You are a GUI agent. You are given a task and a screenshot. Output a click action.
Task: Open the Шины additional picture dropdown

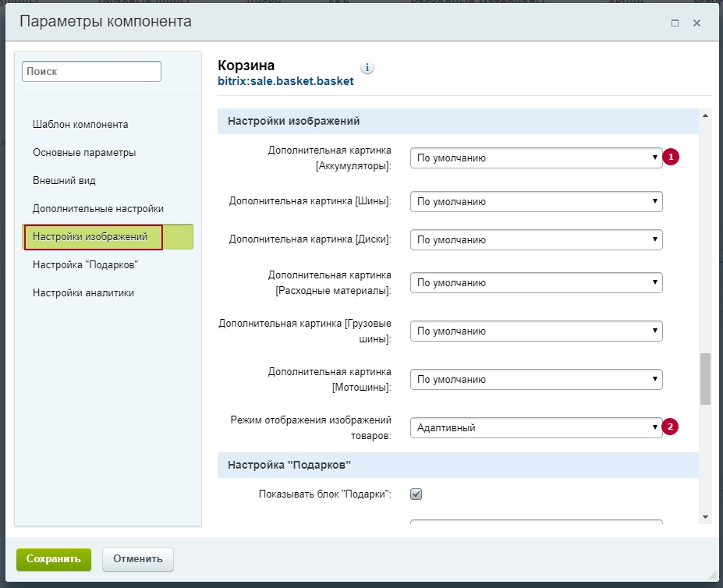[537, 201]
